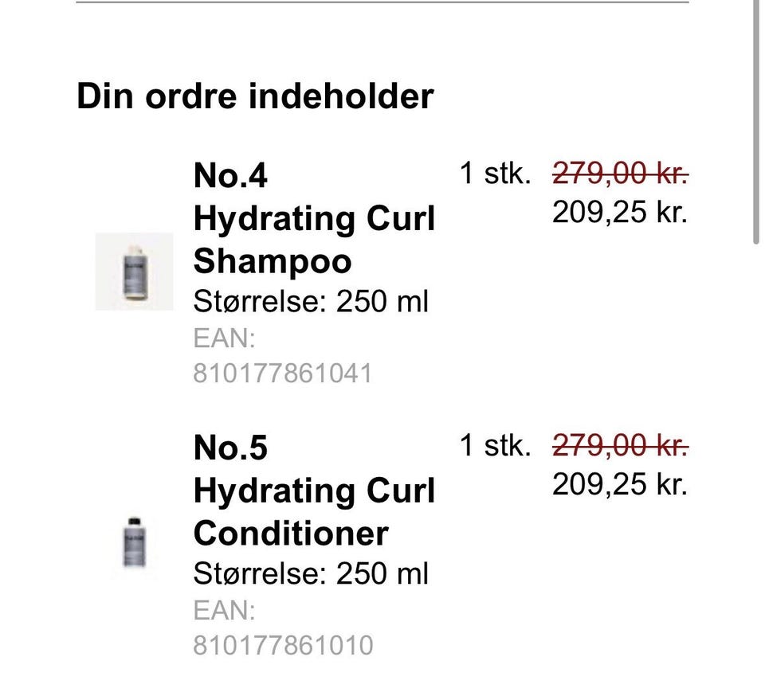The width and height of the screenshot is (765, 700).
Task: Click the word Conditioner in the second title
Action: tap(291, 534)
